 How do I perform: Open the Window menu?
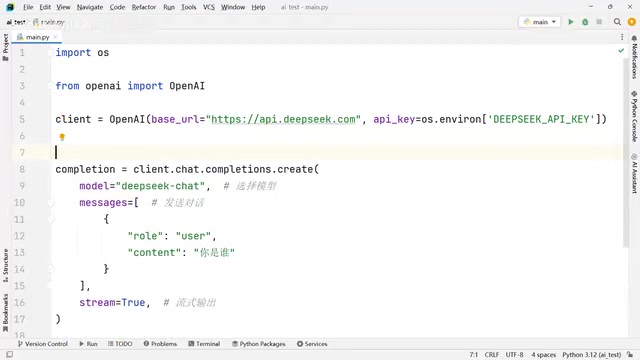pyautogui.click(x=233, y=7)
